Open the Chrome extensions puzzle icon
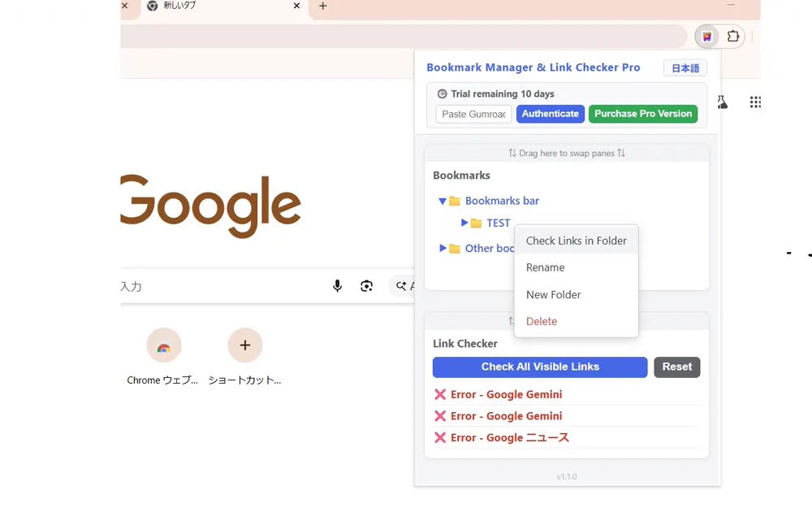This screenshot has width=812, height=508. 733,37
